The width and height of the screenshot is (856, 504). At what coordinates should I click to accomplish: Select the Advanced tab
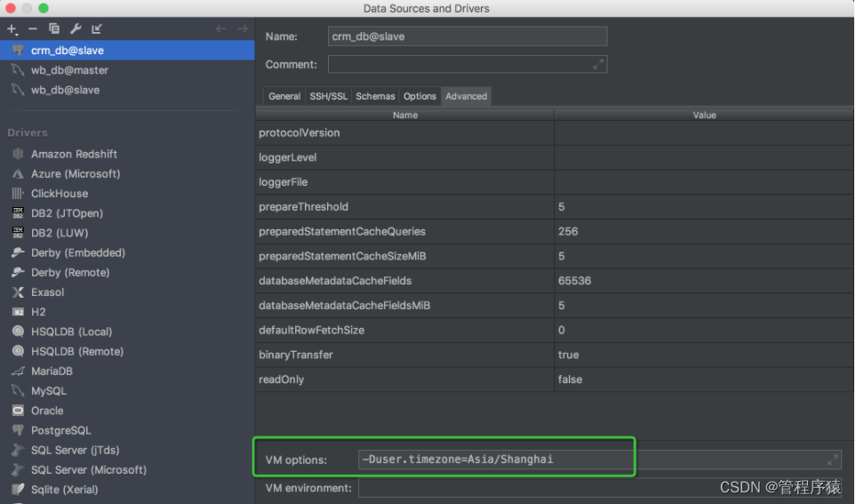point(466,96)
